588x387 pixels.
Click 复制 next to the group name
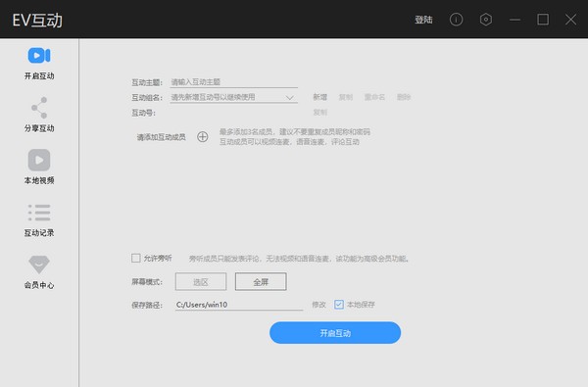click(345, 97)
